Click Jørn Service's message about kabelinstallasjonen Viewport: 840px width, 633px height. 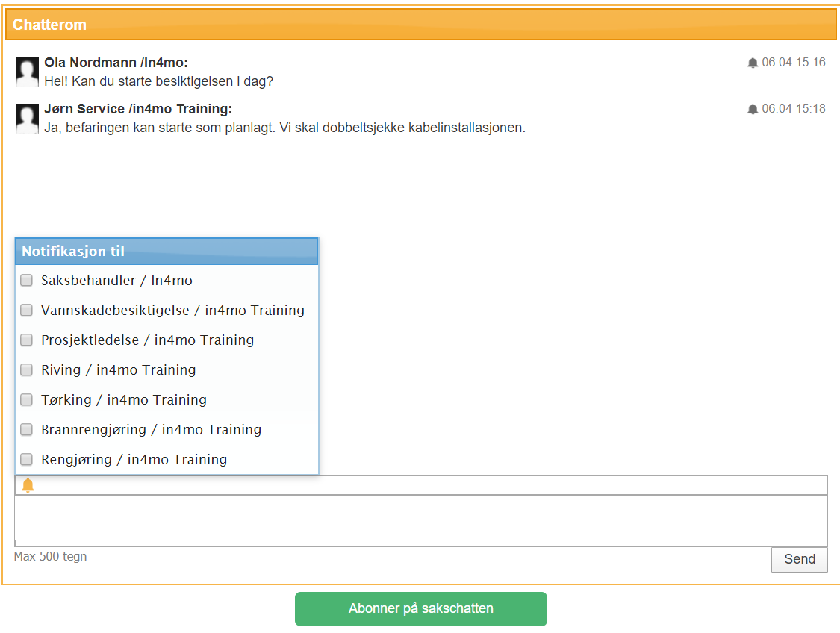[x=284, y=128]
